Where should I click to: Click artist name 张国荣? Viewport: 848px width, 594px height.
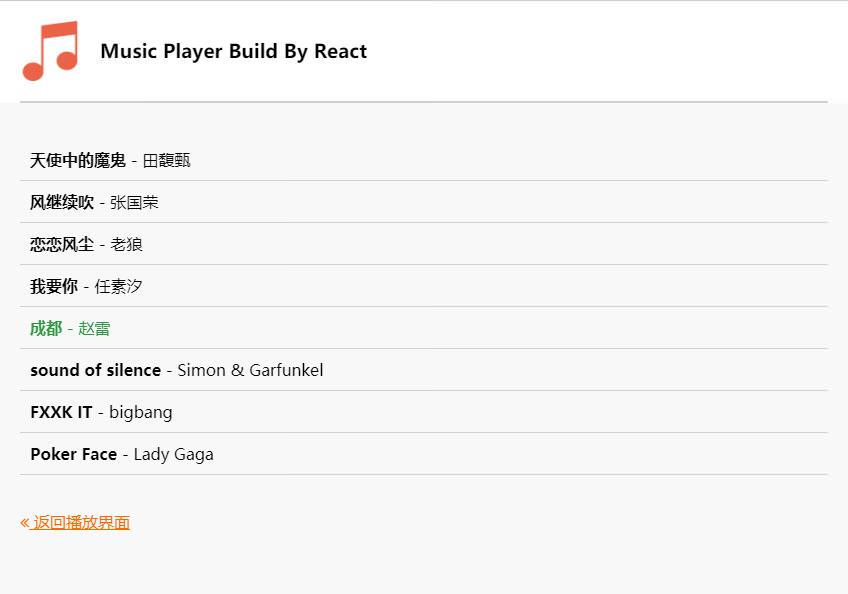134,202
